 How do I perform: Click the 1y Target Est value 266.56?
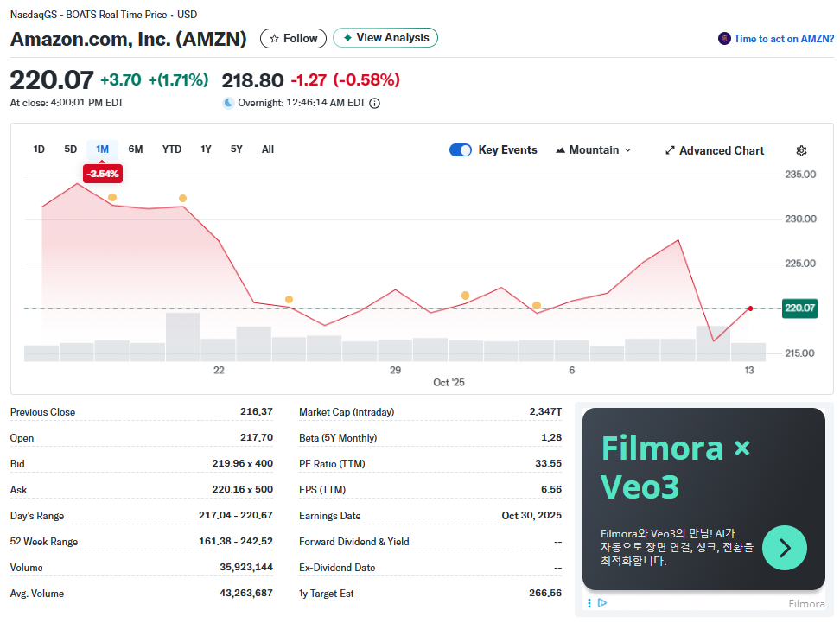(545, 593)
